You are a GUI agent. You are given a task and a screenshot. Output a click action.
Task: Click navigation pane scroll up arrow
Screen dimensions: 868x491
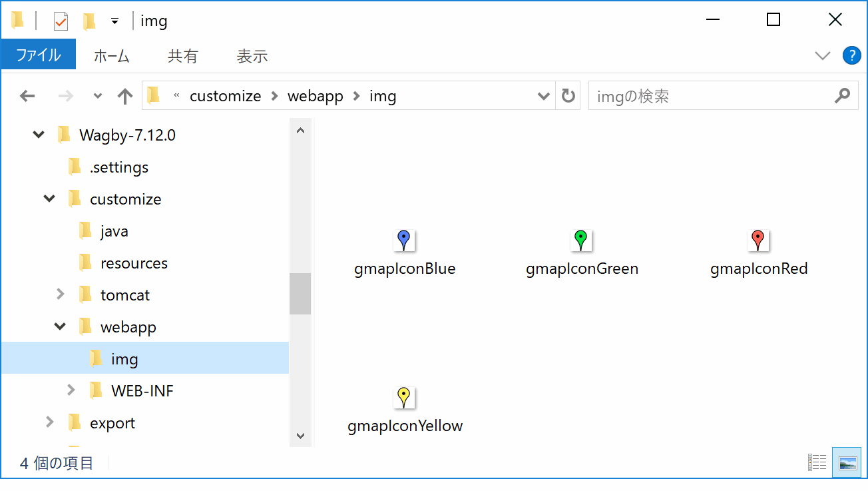pos(300,131)
